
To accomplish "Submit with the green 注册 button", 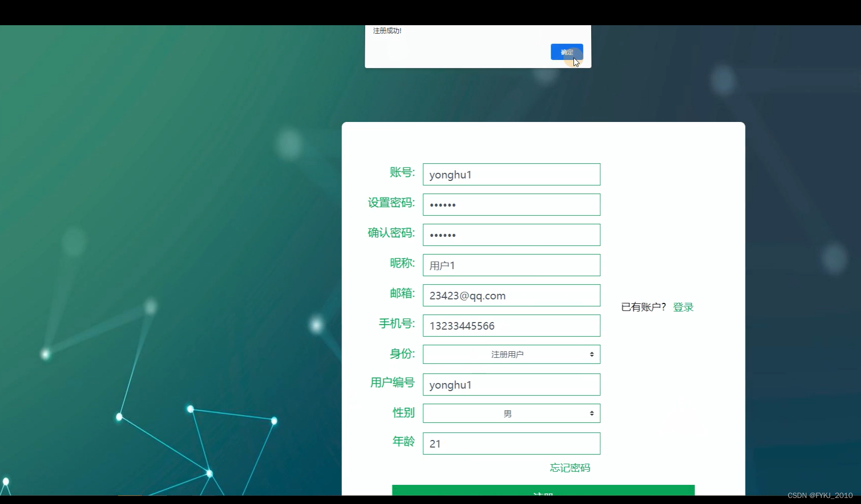I will 543,490.
